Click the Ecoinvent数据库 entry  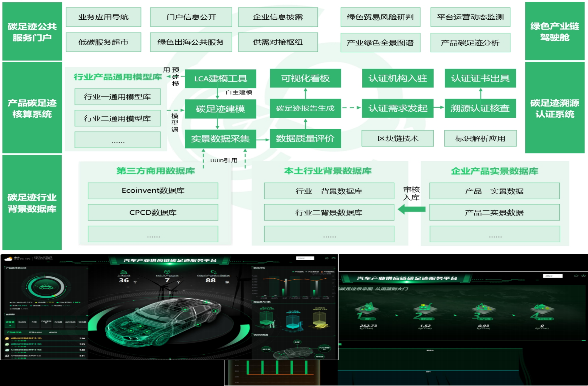click(x=153, y=191)
